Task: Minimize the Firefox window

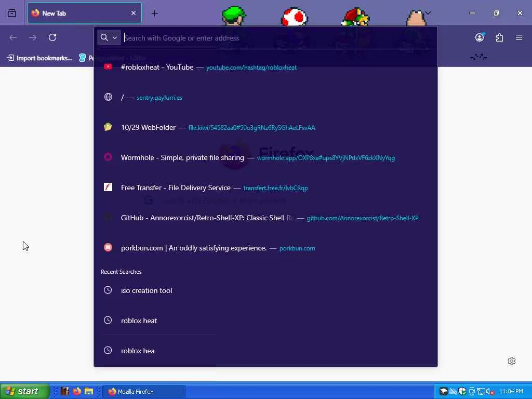Action: click(472, 13)
